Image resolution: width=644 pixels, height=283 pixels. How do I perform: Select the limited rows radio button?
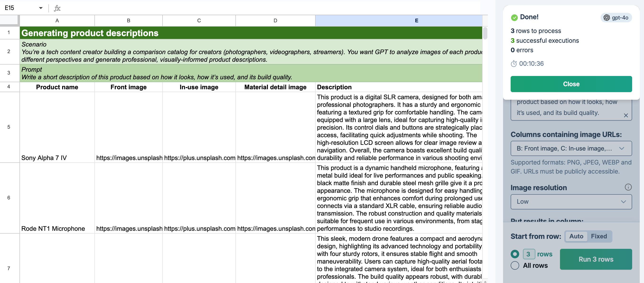514,254
